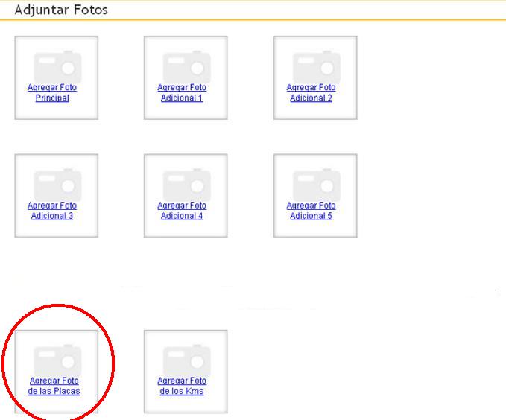The image size is (506, 420).
Task: Open the Agregar Foto Adicional 4 link
Action: (x=182, y=211)
